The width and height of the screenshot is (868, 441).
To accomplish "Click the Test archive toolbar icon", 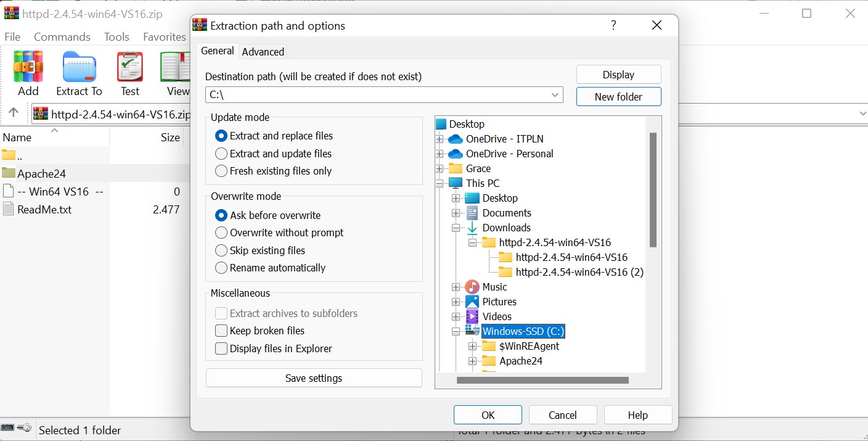I will coord(129,67).
